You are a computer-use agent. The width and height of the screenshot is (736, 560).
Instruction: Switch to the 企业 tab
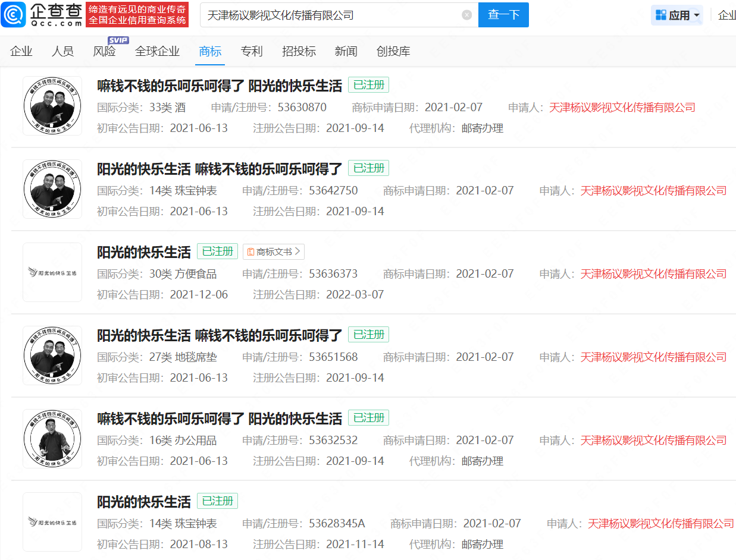(21, 51)
